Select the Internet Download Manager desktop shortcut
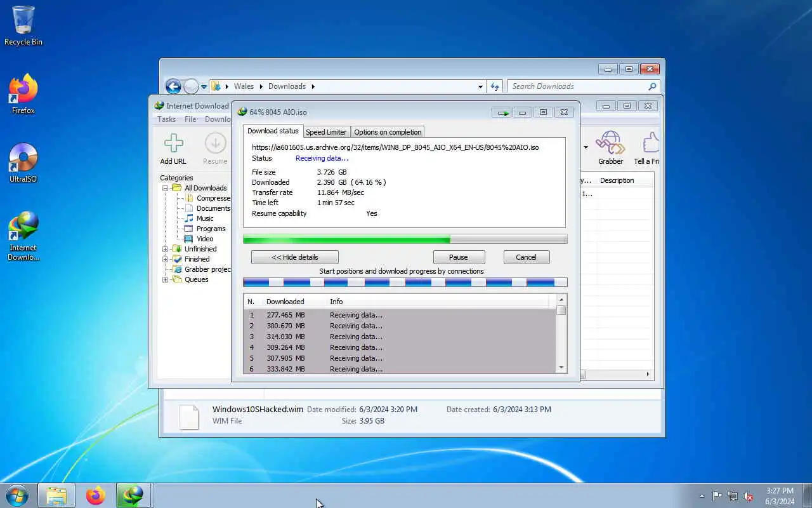This screenshot has height=508, width=812. pyautogui.click(x=23, y=236)
